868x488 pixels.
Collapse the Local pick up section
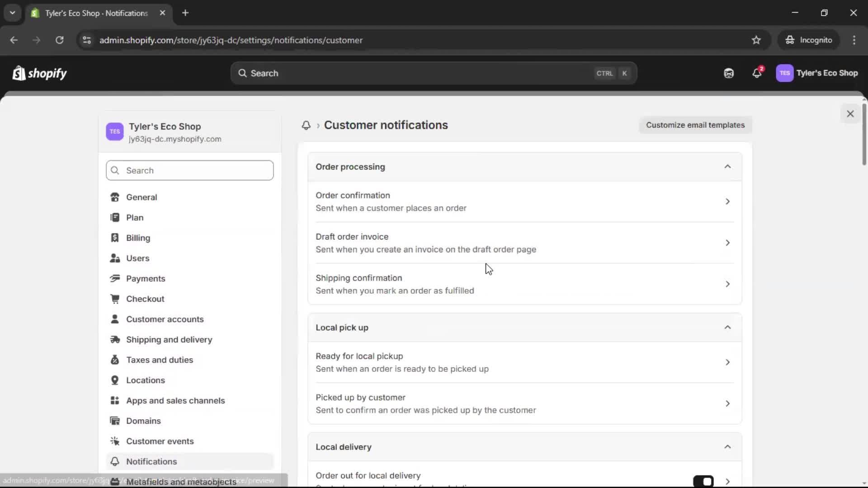click(727, 327)
